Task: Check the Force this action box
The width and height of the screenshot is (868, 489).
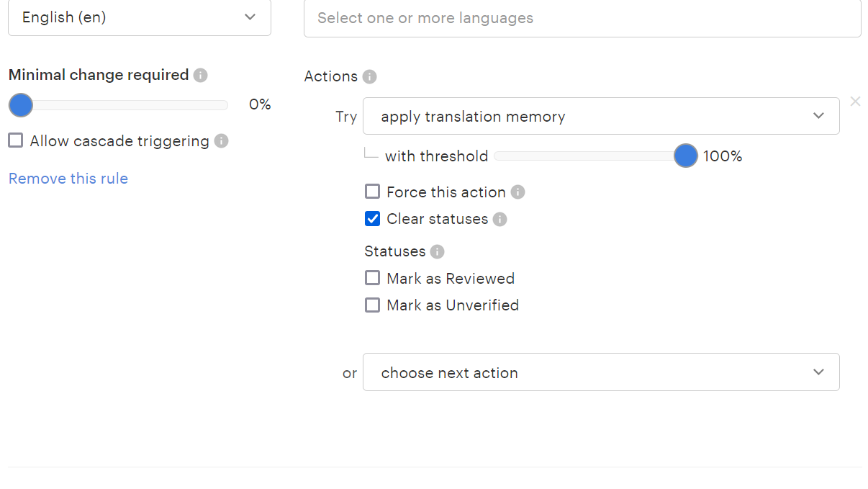Action: [372, 192]
